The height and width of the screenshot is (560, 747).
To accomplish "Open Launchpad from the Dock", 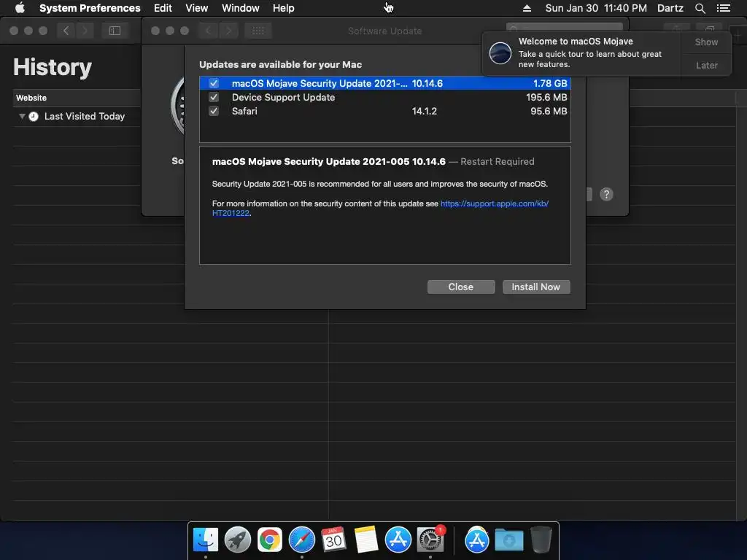I will pos(237,540).
